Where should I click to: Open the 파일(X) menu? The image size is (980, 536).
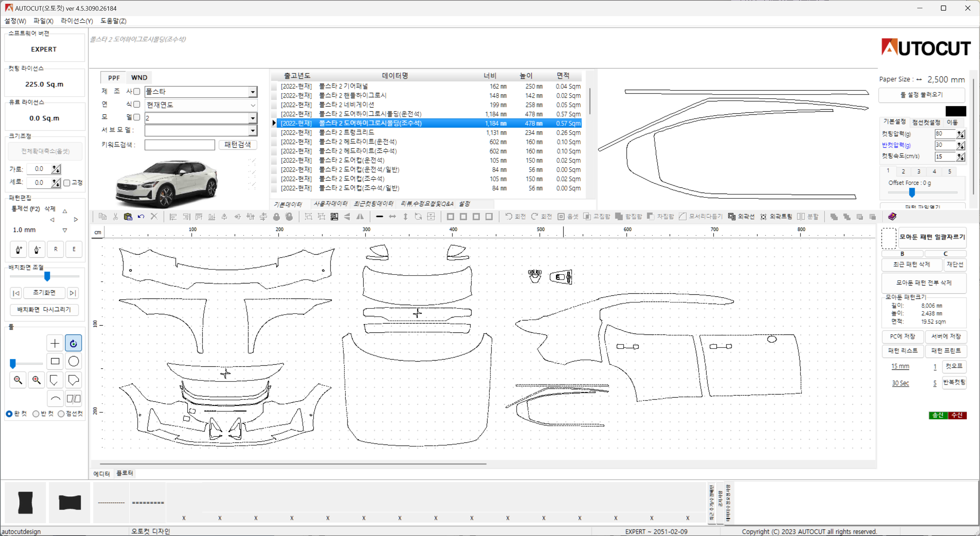44,21
